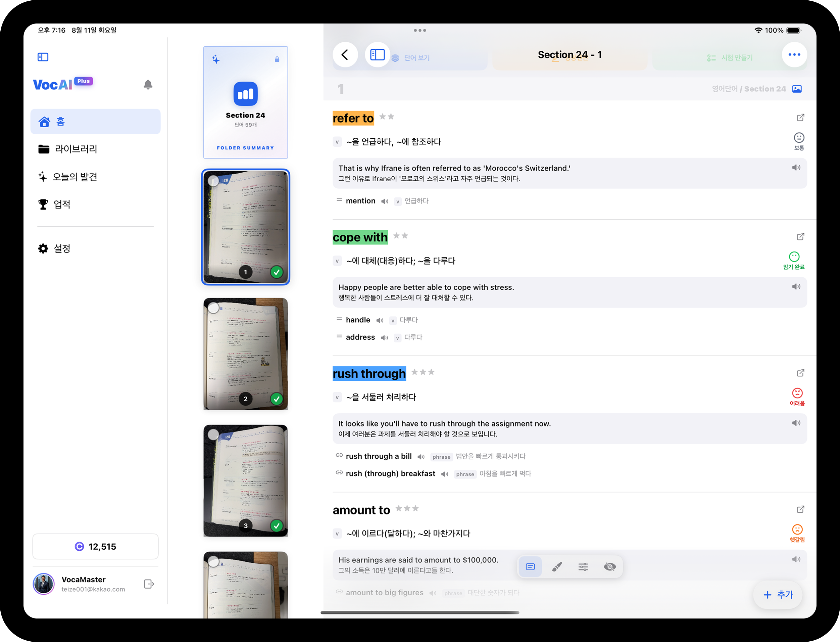Toggle 암기 완료 status for 'cope with'

[x=794, y=261]
